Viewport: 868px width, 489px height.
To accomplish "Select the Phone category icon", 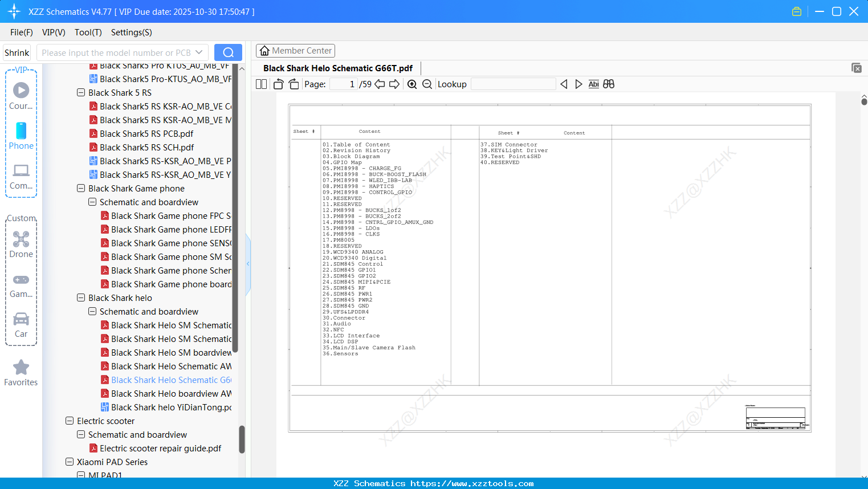I will pos(21,136).
